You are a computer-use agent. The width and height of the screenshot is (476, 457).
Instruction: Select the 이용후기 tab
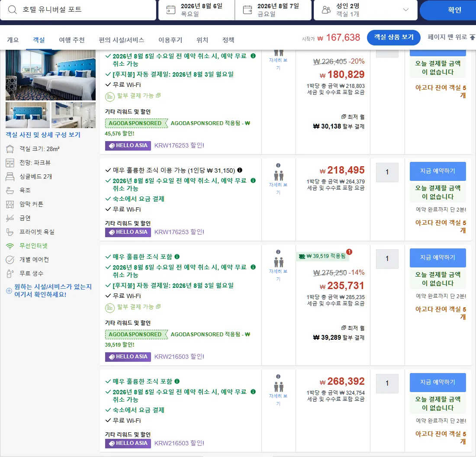(x=170, y=40)
